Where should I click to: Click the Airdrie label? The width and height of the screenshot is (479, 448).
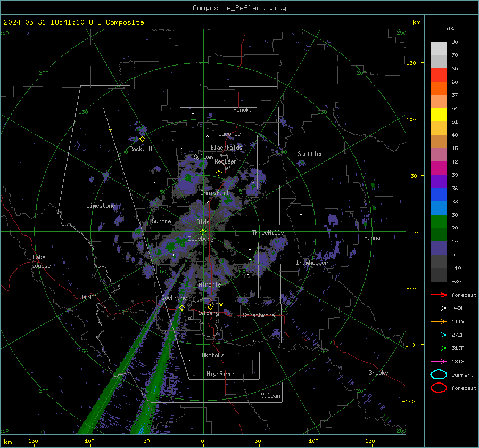[210, 284]
